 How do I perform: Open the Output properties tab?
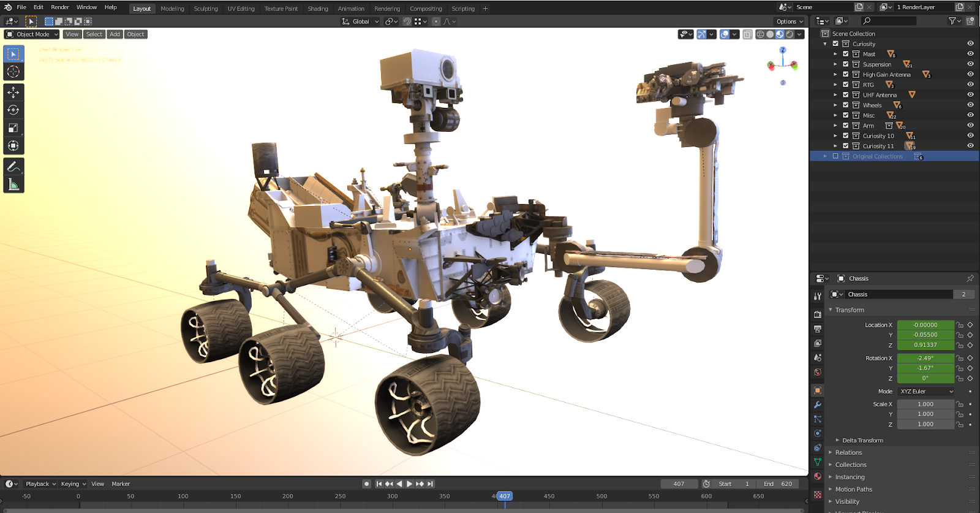coord(818,329)
